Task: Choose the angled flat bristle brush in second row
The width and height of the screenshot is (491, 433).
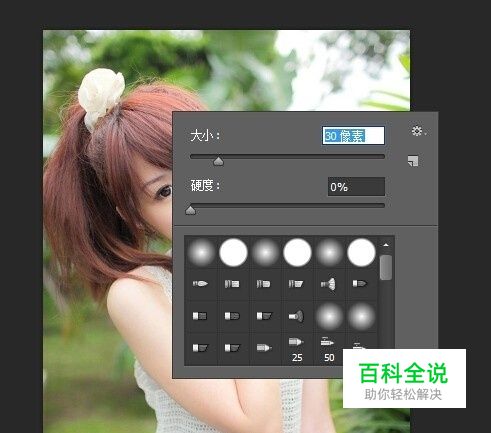Action: pyautogui.click(x=295, y=284)
